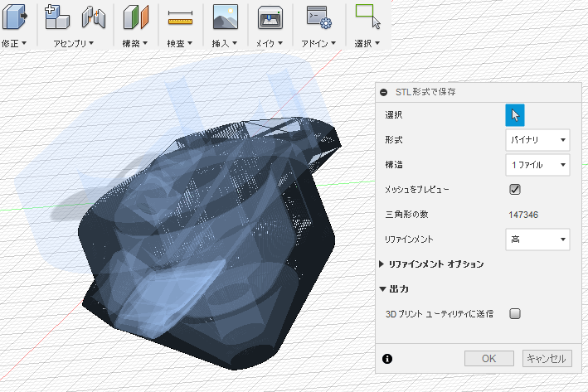Click the Add-ins (アドイン) scripts icon
Screen dimensions: 588x392
click(x=318, y=17)
